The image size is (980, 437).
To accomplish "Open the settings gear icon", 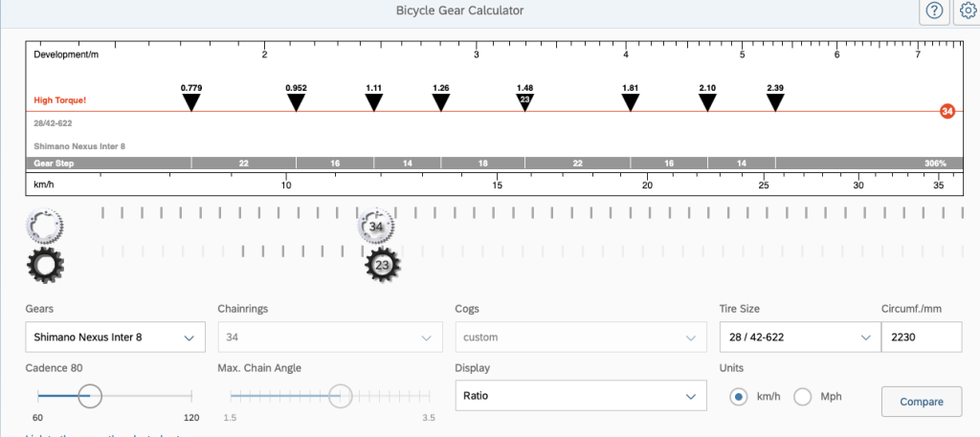I will pyautogui.click(x=968, y=11).
